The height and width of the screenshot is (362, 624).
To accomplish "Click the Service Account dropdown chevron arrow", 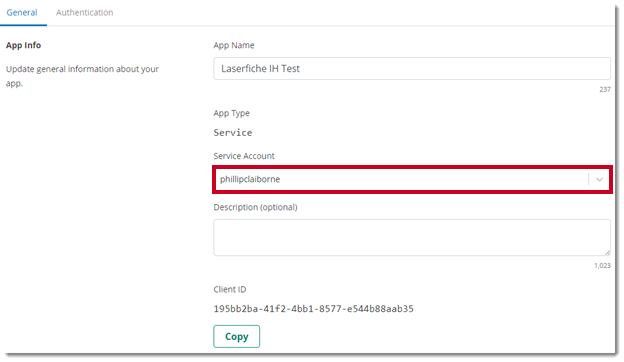I will (x=599, y=179).
